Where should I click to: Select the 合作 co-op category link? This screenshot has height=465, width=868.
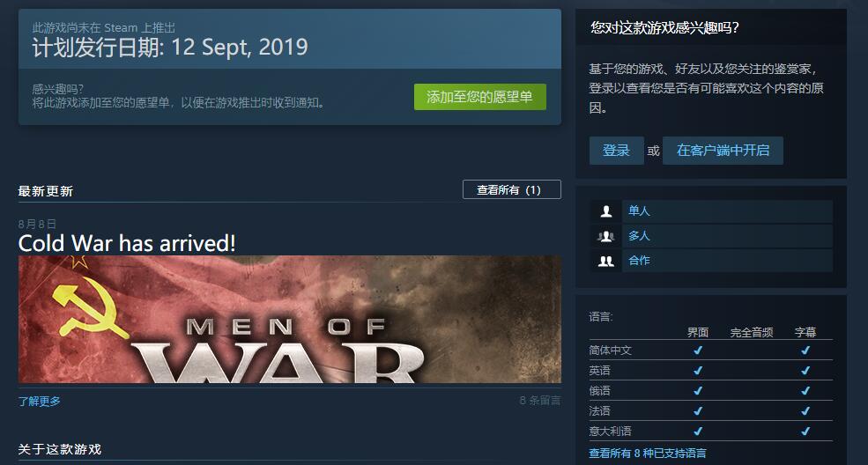coord(639,261)
